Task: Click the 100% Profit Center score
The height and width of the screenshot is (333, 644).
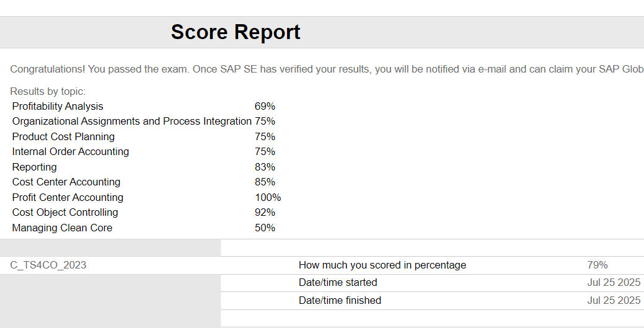Action: tap(268, 197)
